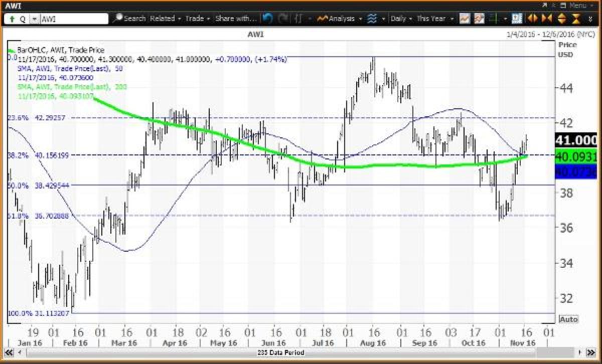602x364 pixels.
Task: Expand the chart type dropdown arrow
Action: click(x=311, y=19)
